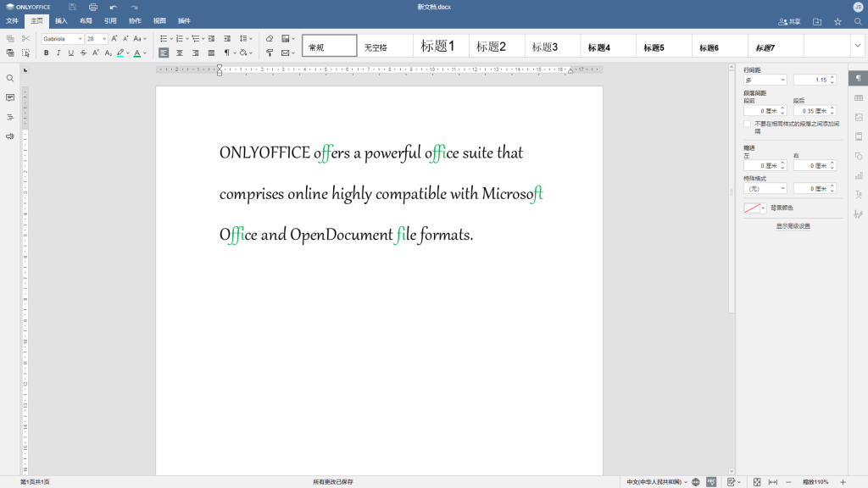The image size is (868, 488).
Task: Click the Print icon in the title bar
Action: click(93, 7)
